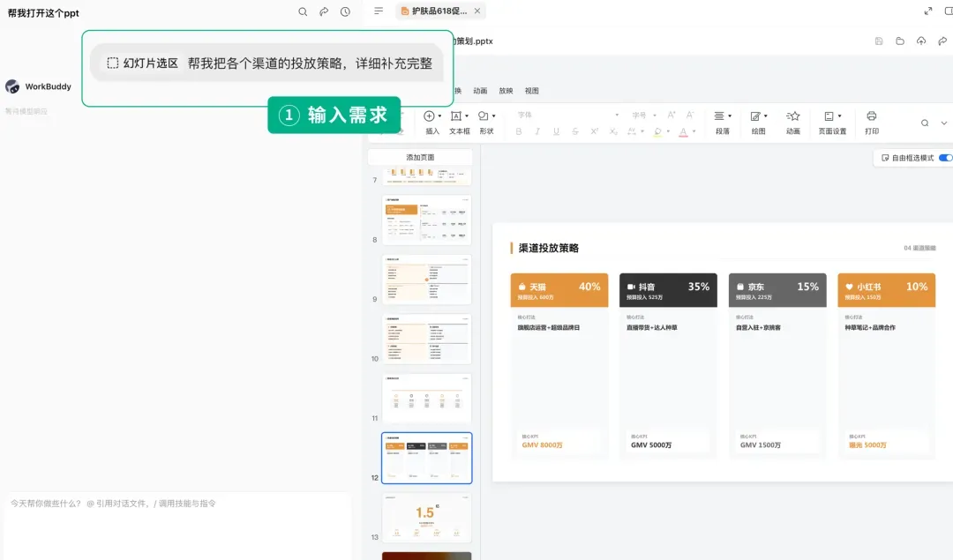Expand the 段落 dropdown arrow
Image resolution: width=953 pixels, height=560 pixels.
[x=730, y=116]
